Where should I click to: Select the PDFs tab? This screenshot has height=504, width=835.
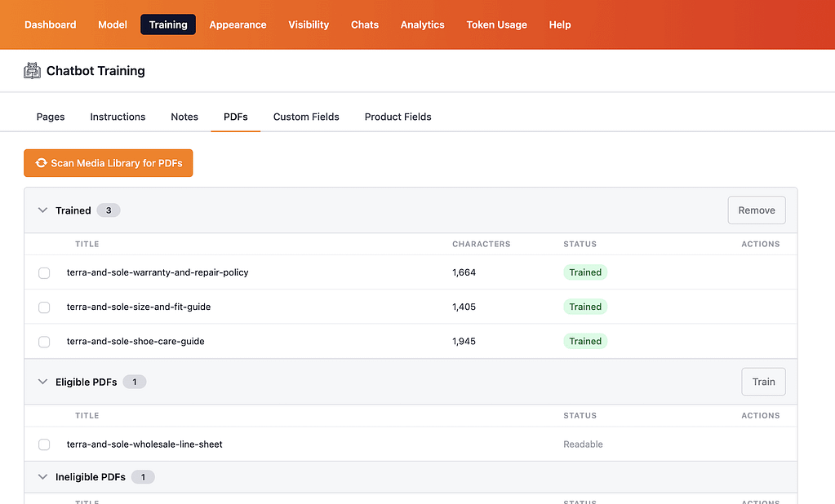(235, 117)
